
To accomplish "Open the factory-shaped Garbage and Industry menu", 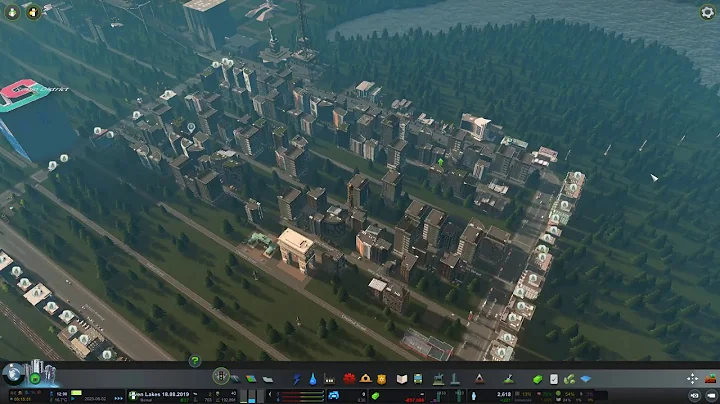I will (x=329, y=379).
